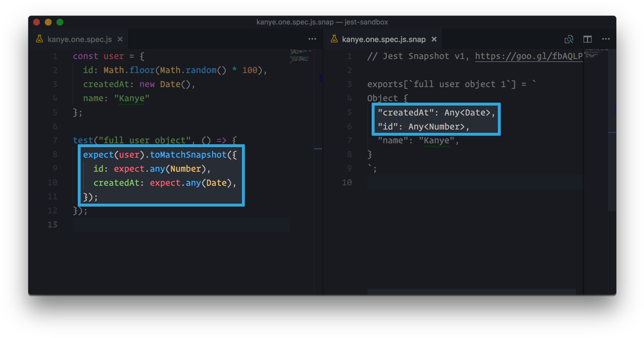Close the kanye.one.spec.js tab
Viewport: 644px width, 338px height.
(120, 39)
